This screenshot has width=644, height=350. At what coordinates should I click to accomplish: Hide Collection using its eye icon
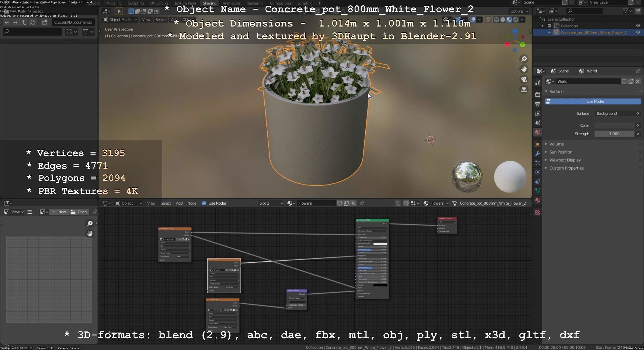(638, 26)
